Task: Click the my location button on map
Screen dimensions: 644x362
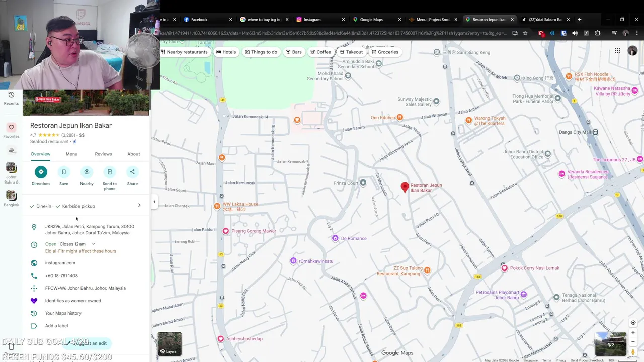Action: 633,323
